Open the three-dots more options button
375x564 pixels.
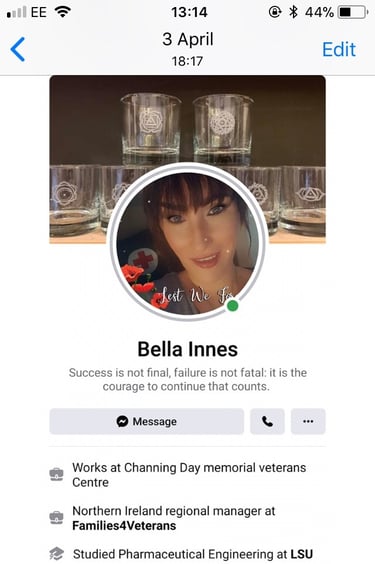coord(308,421)
